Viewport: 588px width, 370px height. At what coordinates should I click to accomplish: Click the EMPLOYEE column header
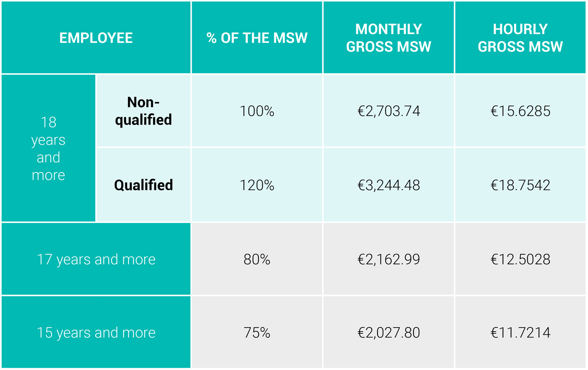[x=96, y=38]
